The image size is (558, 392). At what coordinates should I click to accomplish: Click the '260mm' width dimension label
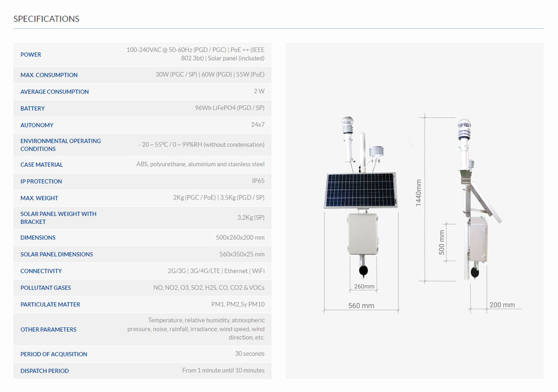[x=364, y=287]
